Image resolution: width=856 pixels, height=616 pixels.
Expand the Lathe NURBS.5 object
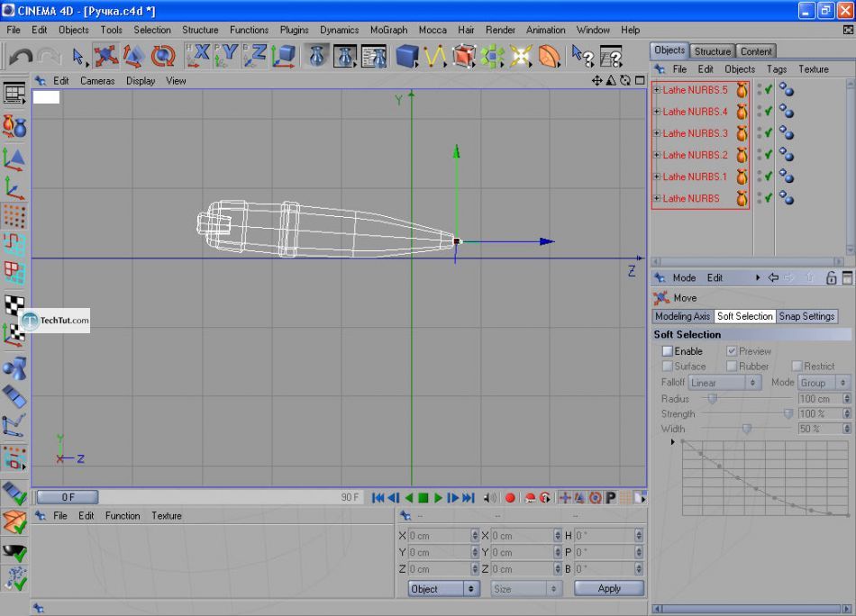657,90
